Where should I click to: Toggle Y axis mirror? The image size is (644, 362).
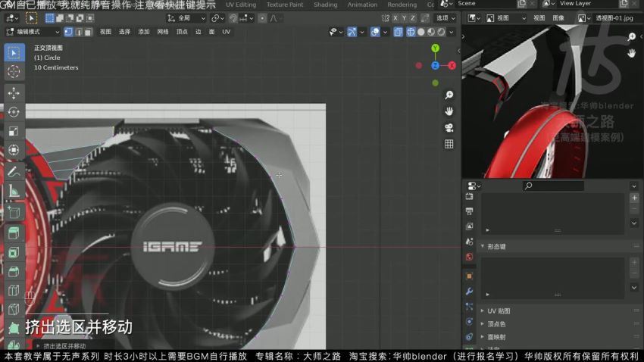(404, 18)
